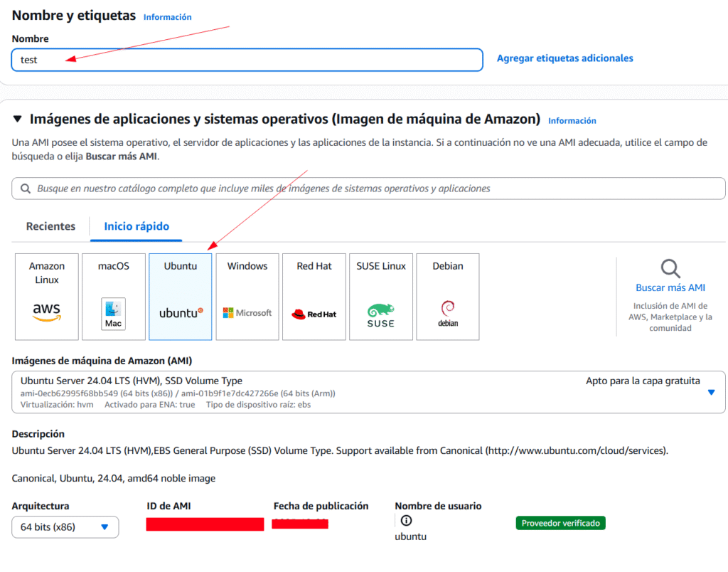The height and width of the screenshot is (572, 728).
Task: Select the Amazon Linux aws logo tile
Action: (47, 297)
